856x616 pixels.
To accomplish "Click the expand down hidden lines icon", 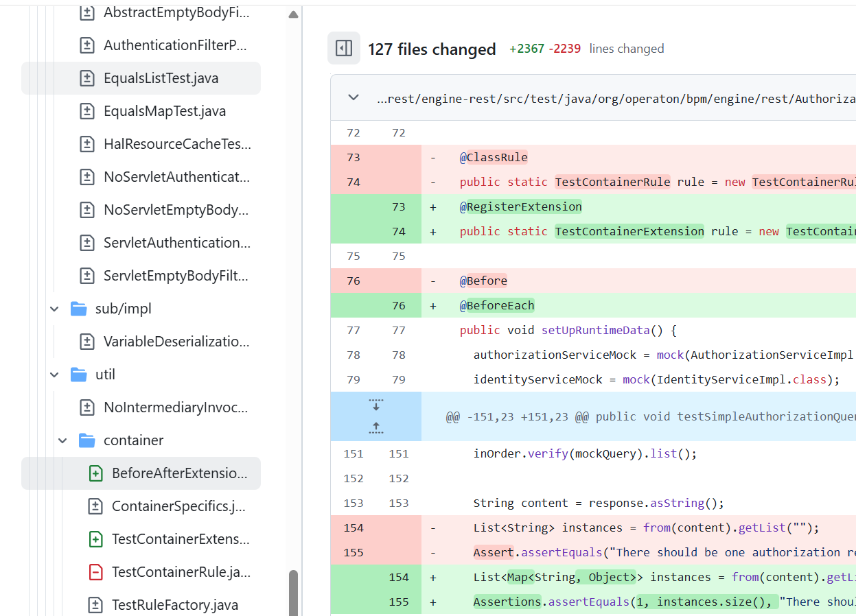I will (375, 405).
